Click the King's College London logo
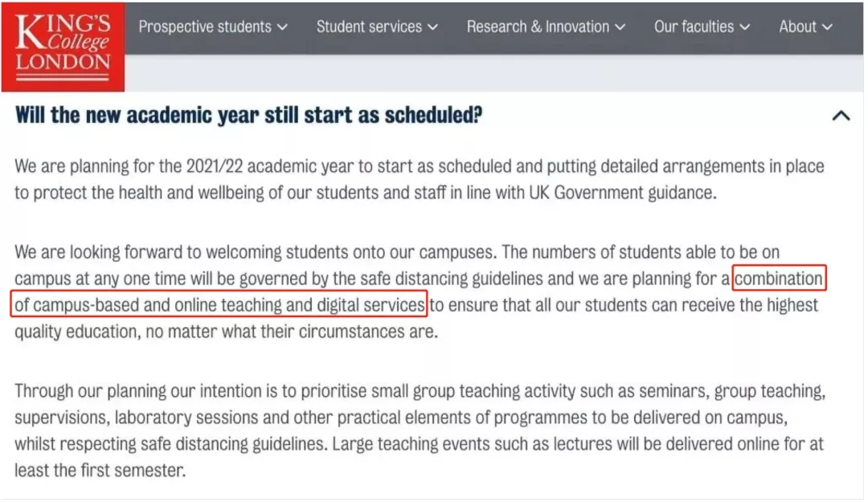The width and height of the screenshot is (868, 502). click(63, 47)
